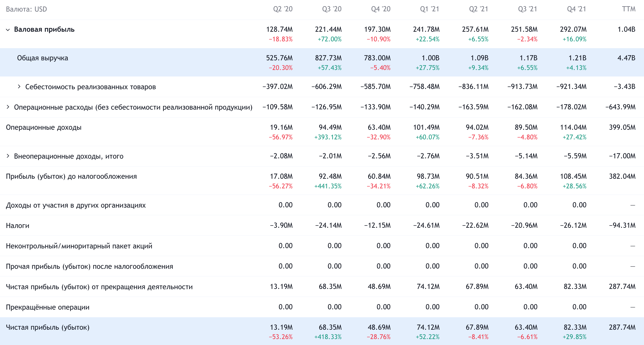Select Прибыль (убыток) до налогообложения label
Viewport: 644px width, 345px height.
tap(71, 177)
